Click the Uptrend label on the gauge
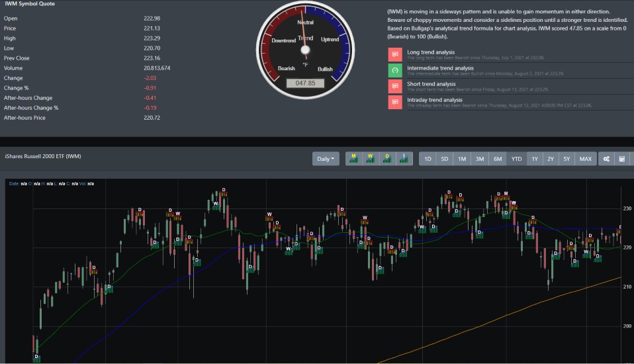 pos(330,39)
